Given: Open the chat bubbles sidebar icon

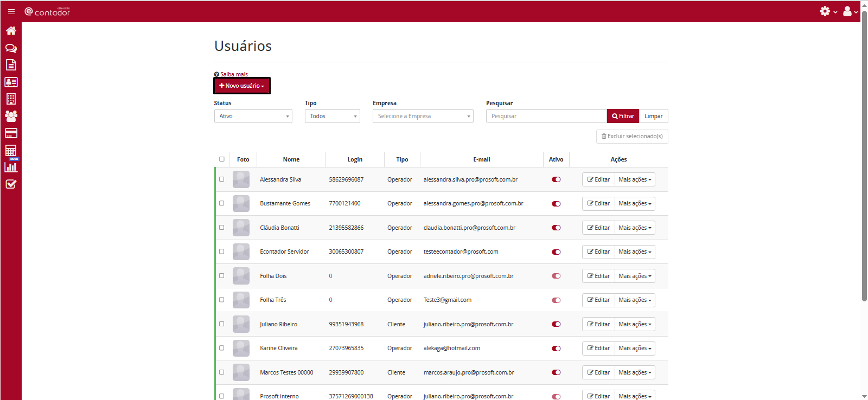Looking at the screenshot, I should pyautogui.click(x=11, y=48).
